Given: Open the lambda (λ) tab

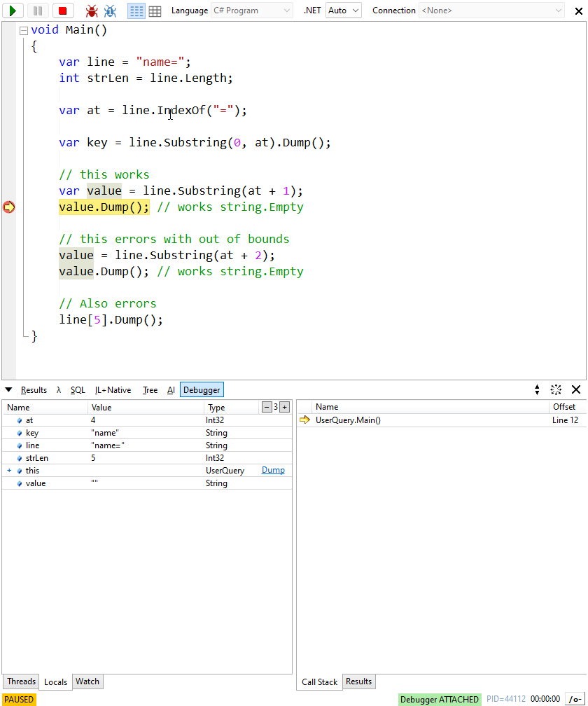Looking at the screenshot, I should 59,390.
